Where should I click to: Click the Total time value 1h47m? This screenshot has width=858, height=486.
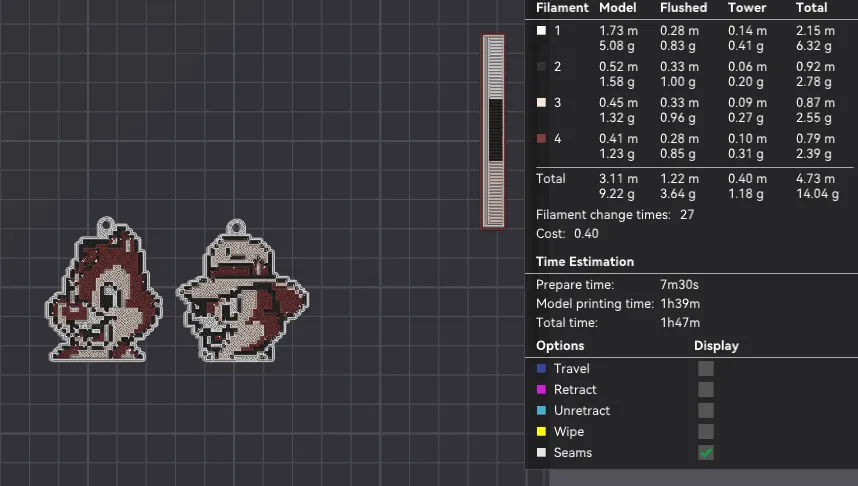click(x=680, y=323)
